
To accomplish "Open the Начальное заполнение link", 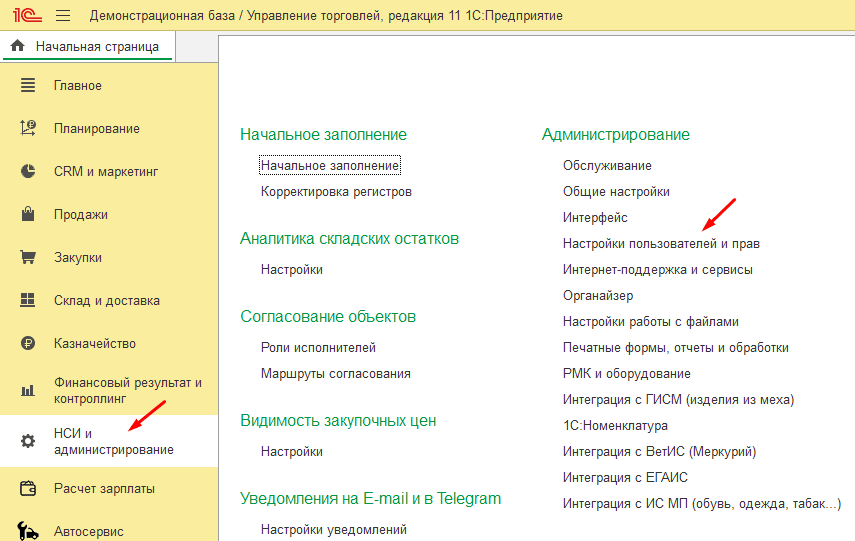I will [x=330, y=165].
